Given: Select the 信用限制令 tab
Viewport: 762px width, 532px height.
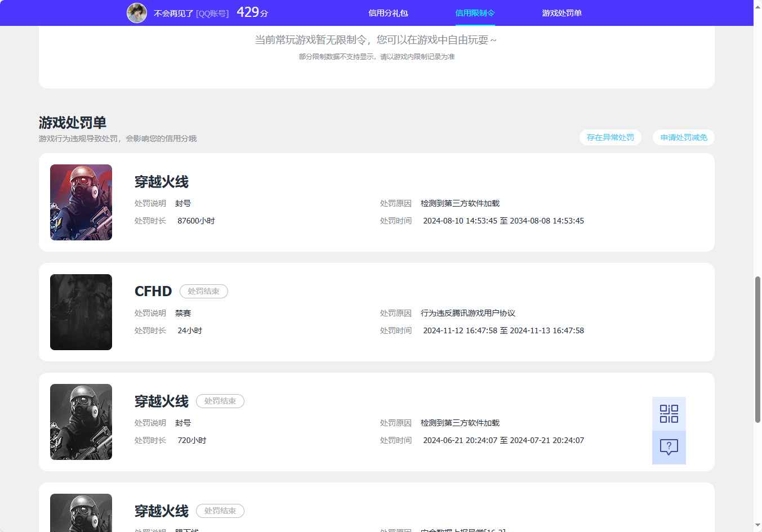Looking at the screenshot, I should point(475,13).
